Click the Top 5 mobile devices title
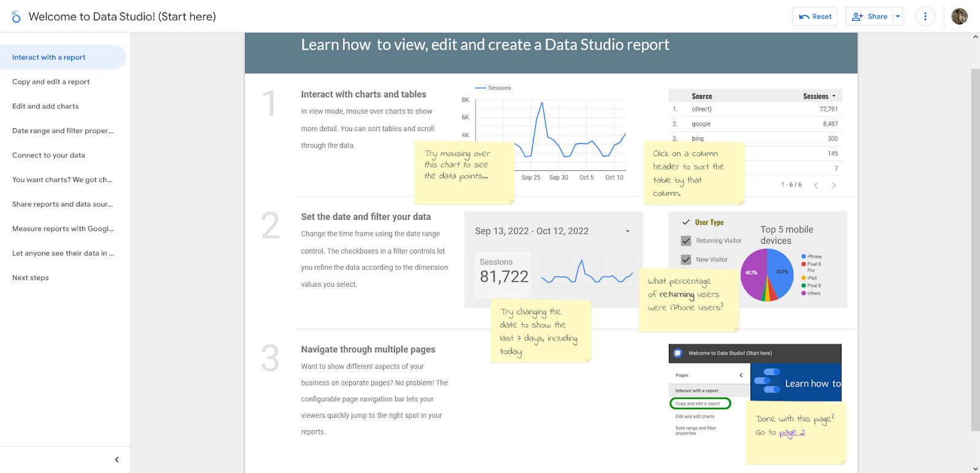The image size is (980, 473). coord(787,235)
